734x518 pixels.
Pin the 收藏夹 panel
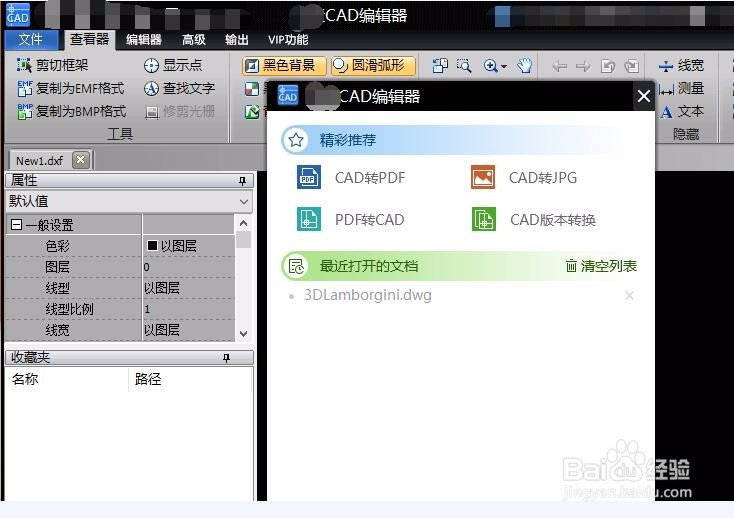click(x=227, y=358)
